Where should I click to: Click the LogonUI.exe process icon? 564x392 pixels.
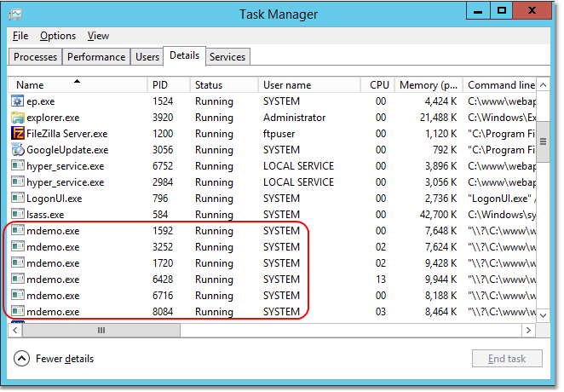[18, 199]
